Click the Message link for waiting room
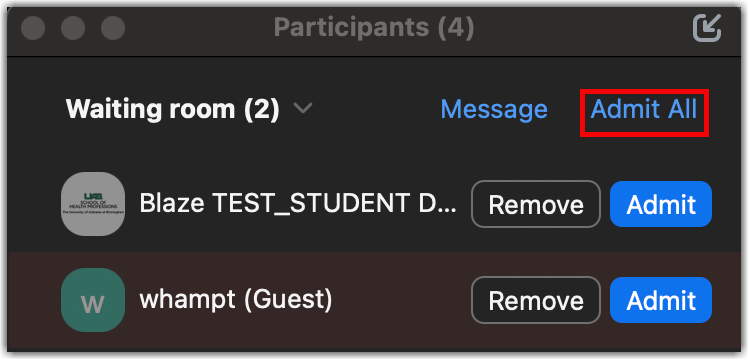This screenshot has height=360, width=749. [x=494, y=109]
